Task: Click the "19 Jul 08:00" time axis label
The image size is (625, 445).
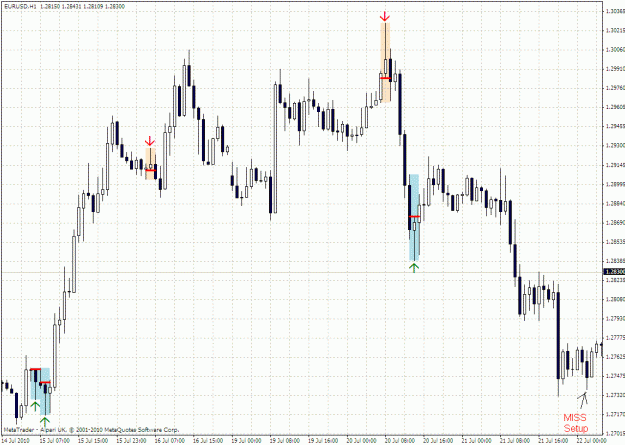Action: click(x=285, y=441)
